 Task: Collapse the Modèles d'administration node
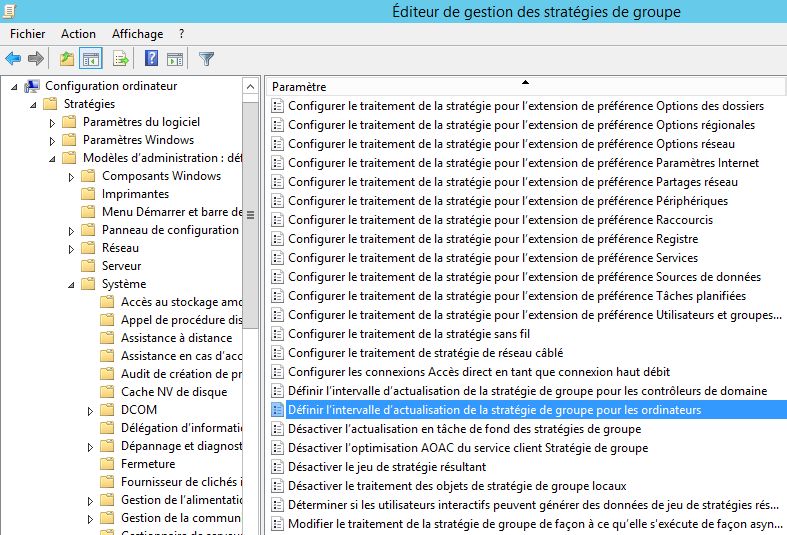[x=52, y=159]
